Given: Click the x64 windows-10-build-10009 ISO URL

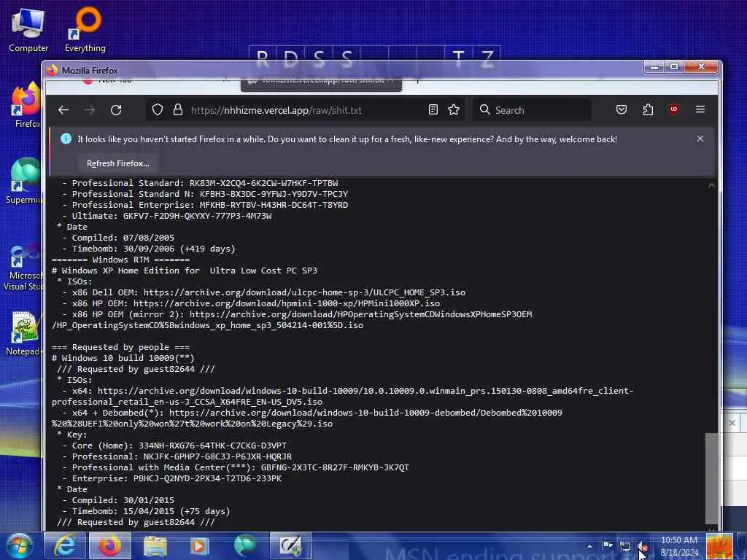Looking at the screenshot, I should (343, 396).
